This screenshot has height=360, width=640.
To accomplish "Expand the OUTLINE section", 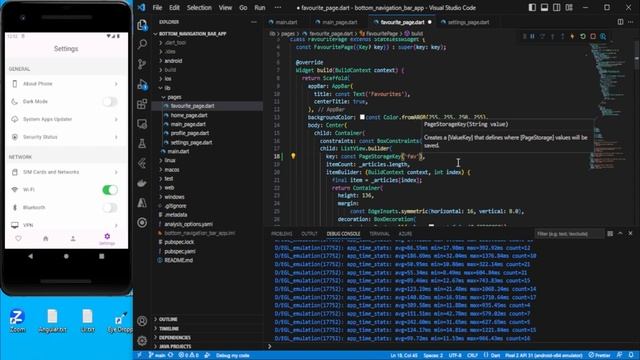I will coord(168,319).
